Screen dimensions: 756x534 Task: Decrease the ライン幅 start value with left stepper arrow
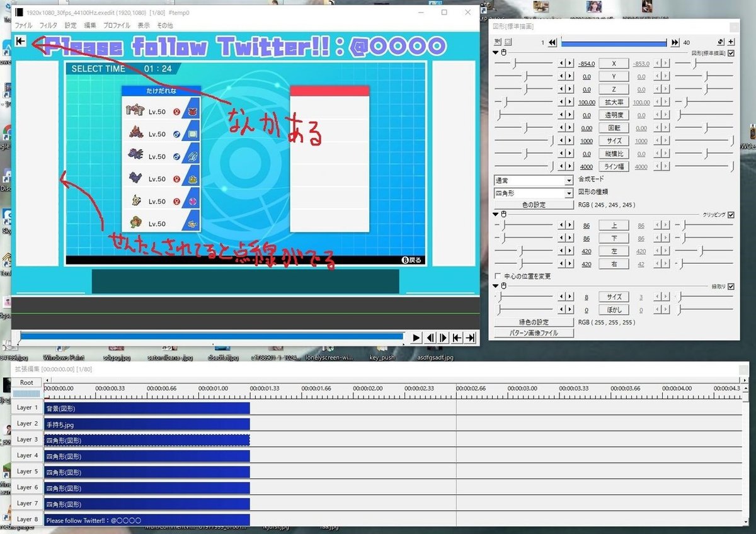563,166
